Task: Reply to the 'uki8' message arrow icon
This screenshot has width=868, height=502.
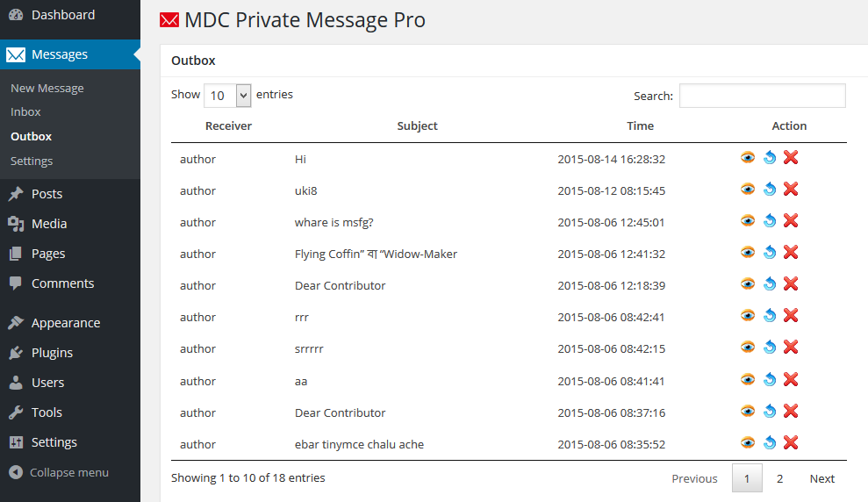Action: pyautogui.click(x=770, y=190)
